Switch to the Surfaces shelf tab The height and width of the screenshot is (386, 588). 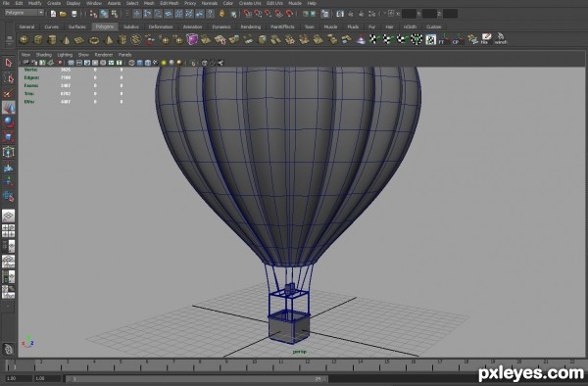[76, 27]
